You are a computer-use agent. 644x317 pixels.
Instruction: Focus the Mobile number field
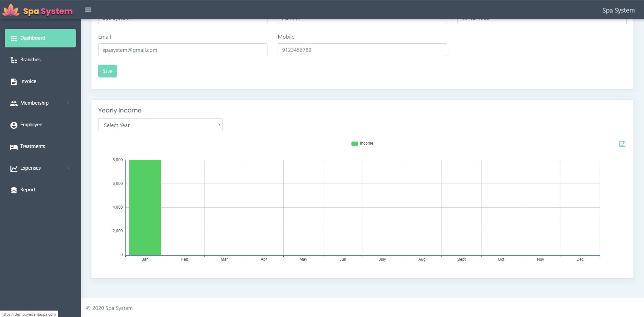pos(362,50)
